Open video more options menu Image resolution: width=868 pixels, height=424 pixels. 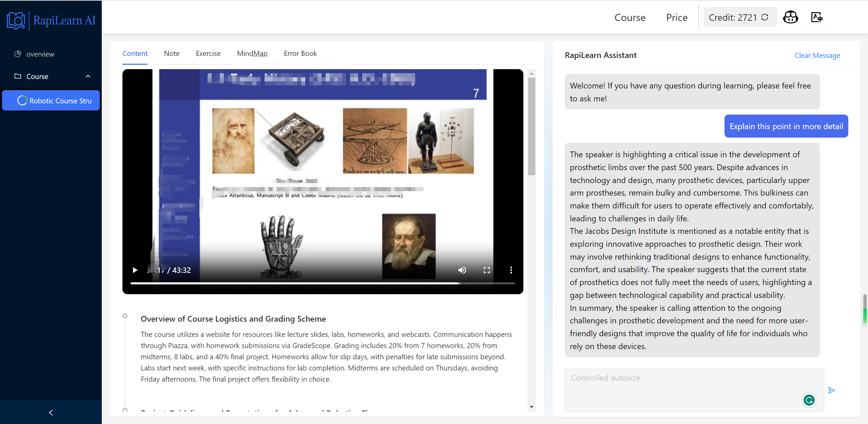pos(511,270)
